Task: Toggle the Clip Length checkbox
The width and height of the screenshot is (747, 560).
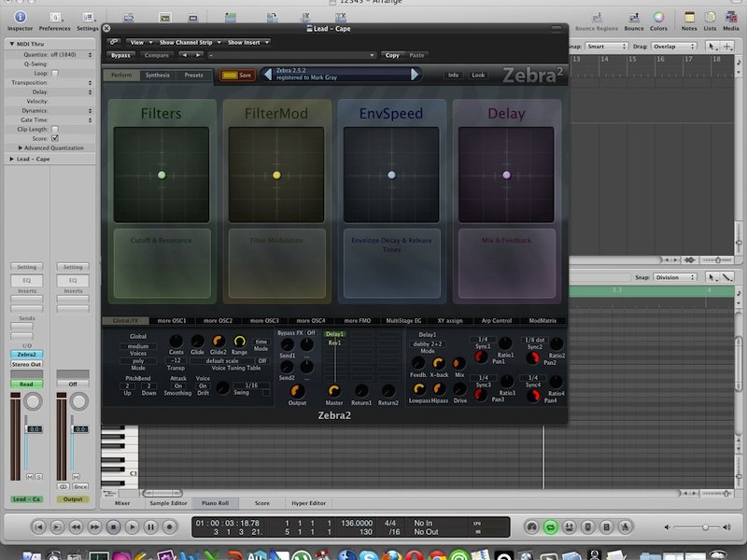Action: coord(55,129)
